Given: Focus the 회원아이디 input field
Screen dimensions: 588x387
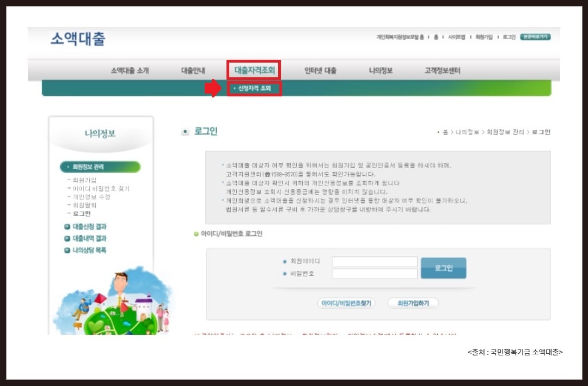Looking at the screenshot, I should (x=375, y=261).
